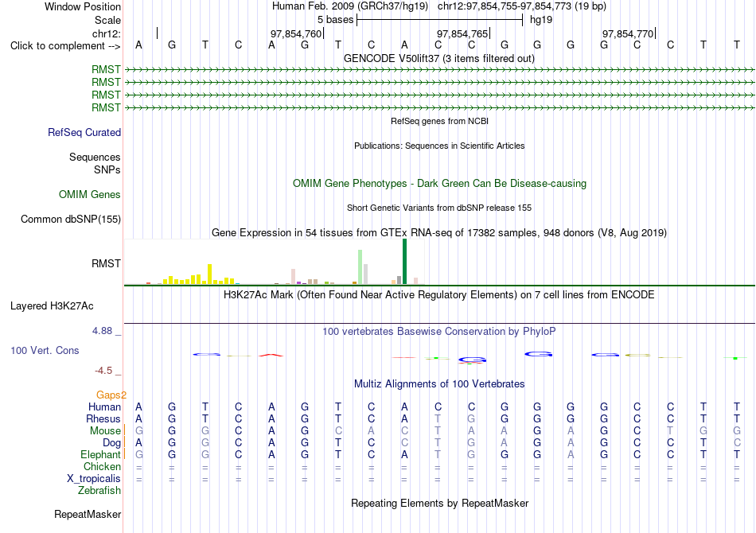The height and width of the screenshot is (533, 756).
Task: Select the Rhesus alignment row label
Action: tap(103, 418)
